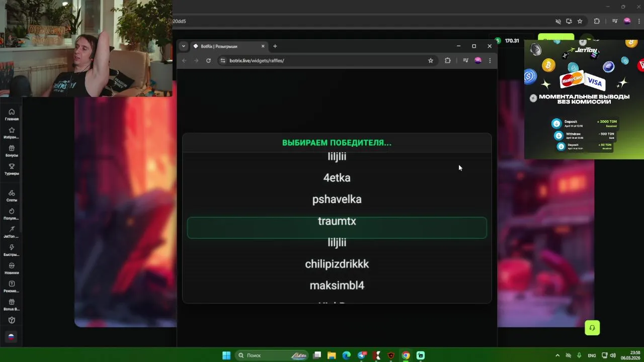The width and height of the screenshot is (644, 362).
Task: Open Microsoft Edge from taskbar
Action: click(346, 355)
